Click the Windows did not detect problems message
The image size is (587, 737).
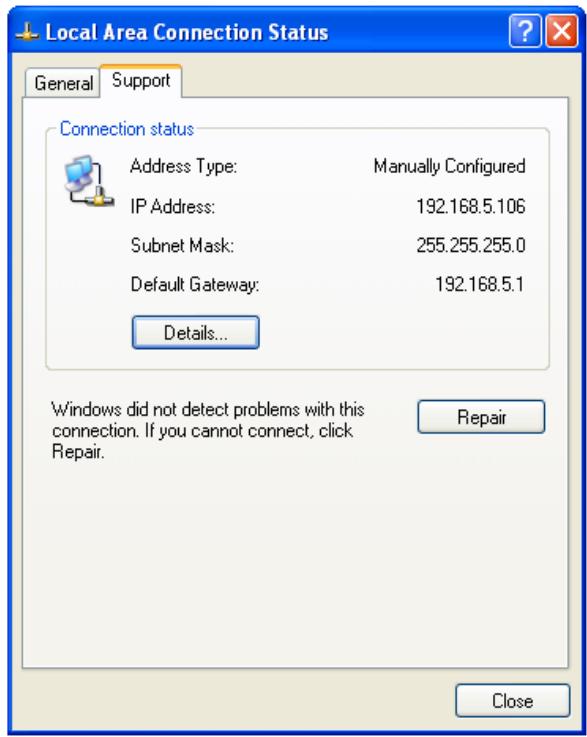point(208,431)
